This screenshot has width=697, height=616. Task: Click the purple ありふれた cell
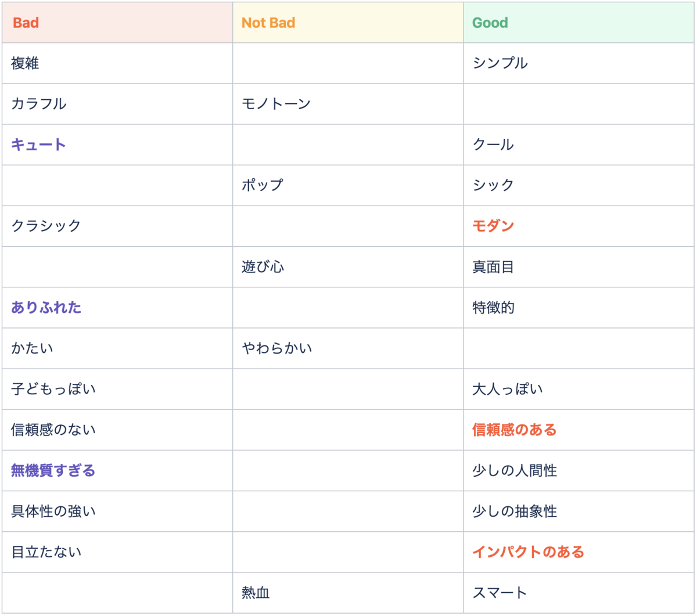pos(117,308)
